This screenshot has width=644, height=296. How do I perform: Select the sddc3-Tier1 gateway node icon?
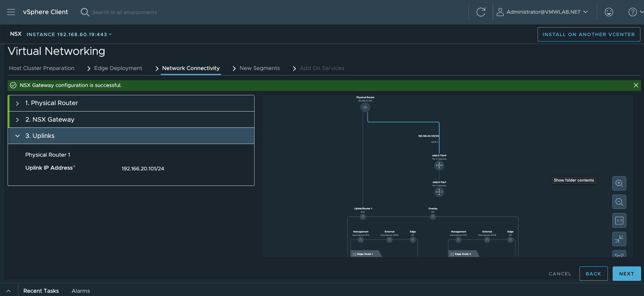439,192
